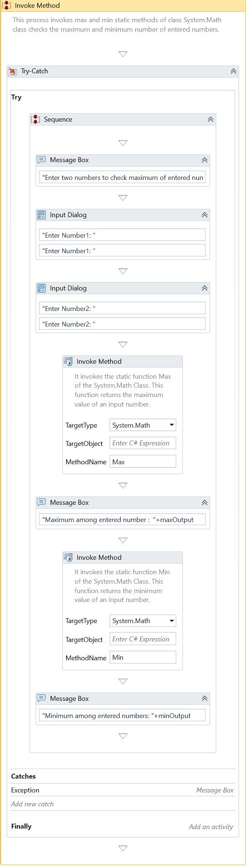Click TargetObject expression field for Max method

point(143,443)
